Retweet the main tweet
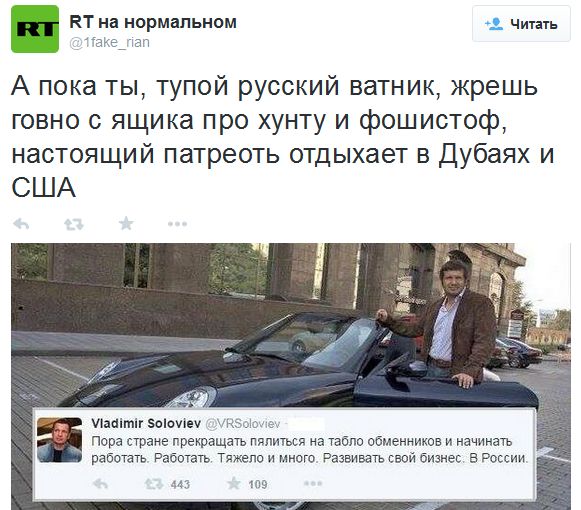The height and width of the screenshot is (510, 581). [x=74, y=224]
